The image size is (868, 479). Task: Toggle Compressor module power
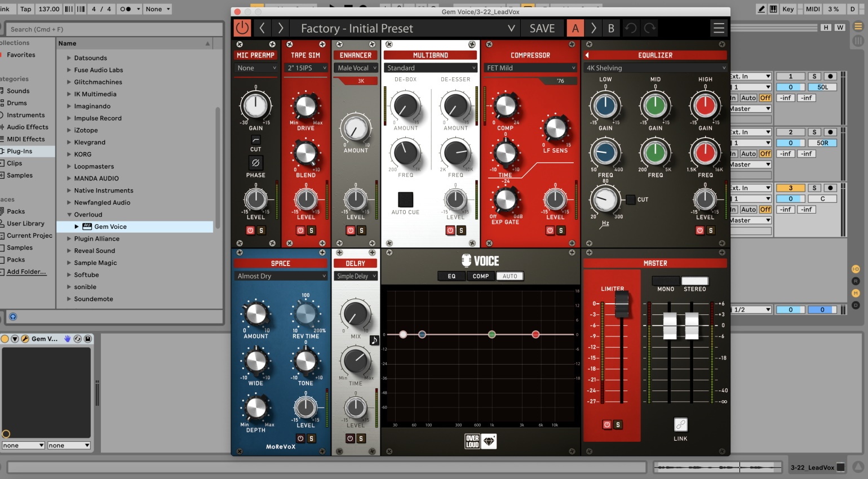[x=550, y=230]
